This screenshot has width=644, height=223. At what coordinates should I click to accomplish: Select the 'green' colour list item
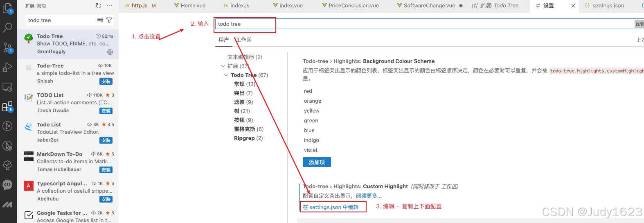311,121
